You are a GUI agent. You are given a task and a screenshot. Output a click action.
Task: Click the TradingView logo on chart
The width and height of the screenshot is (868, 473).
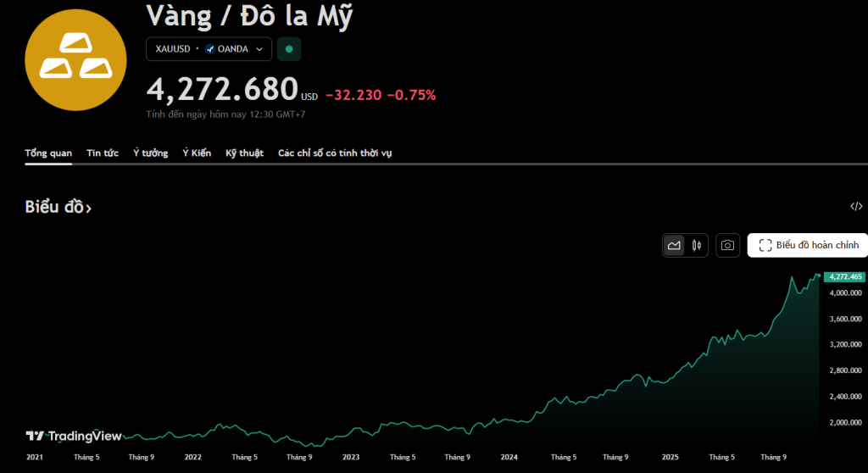[64, 436]
